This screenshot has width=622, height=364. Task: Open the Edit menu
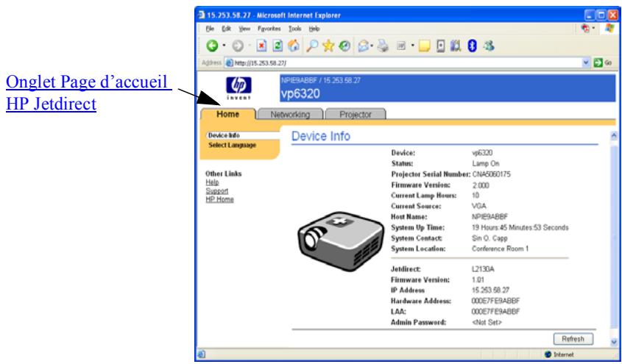coord(226,29)
